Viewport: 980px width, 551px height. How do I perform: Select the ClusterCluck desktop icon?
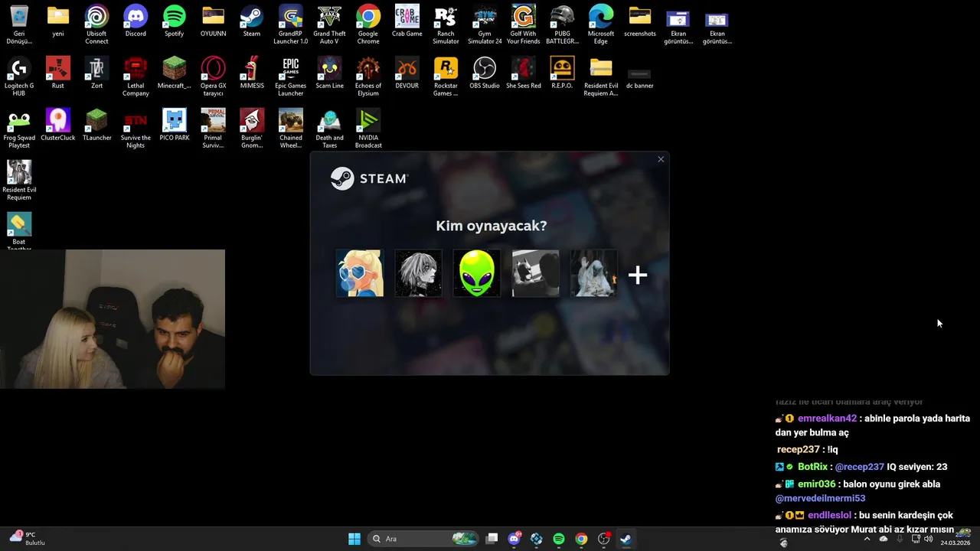pyautogui.click(x=58, y=125)
